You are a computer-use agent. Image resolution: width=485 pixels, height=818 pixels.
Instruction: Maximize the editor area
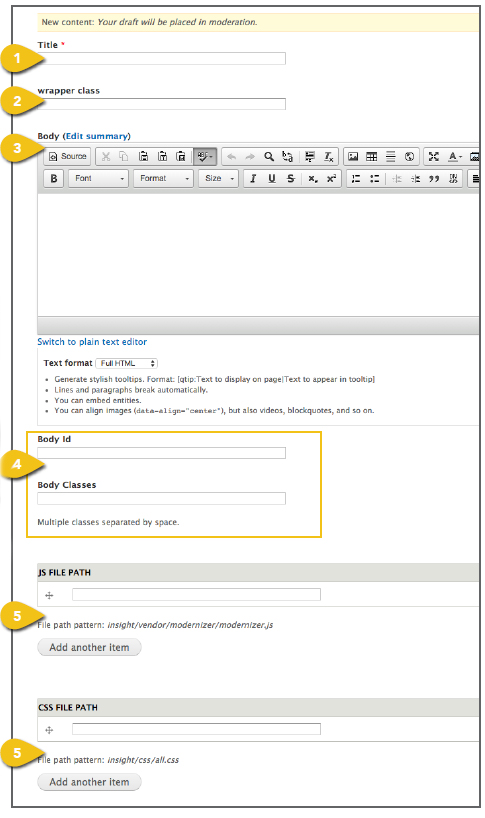click(433, 157)
